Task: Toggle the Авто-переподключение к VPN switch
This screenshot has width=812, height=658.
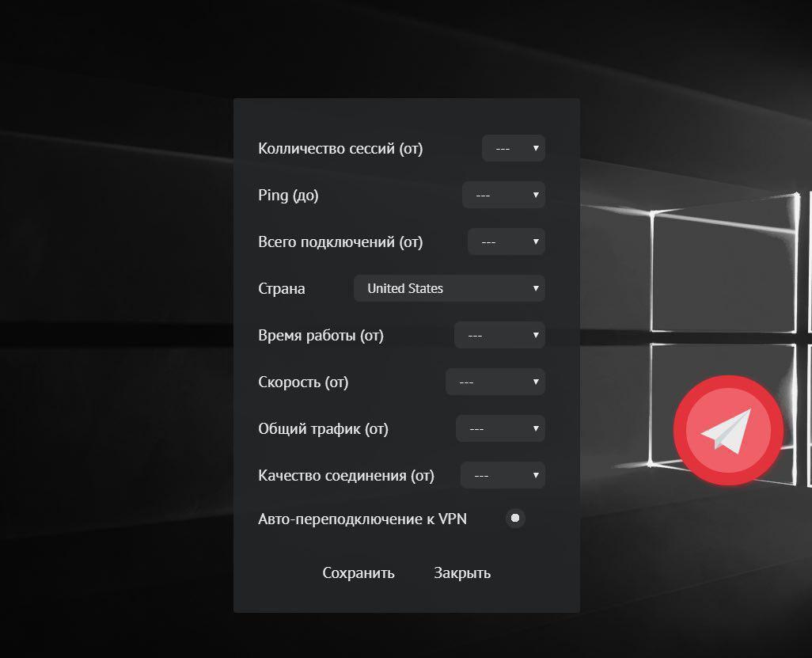Action: click(515, 519)
